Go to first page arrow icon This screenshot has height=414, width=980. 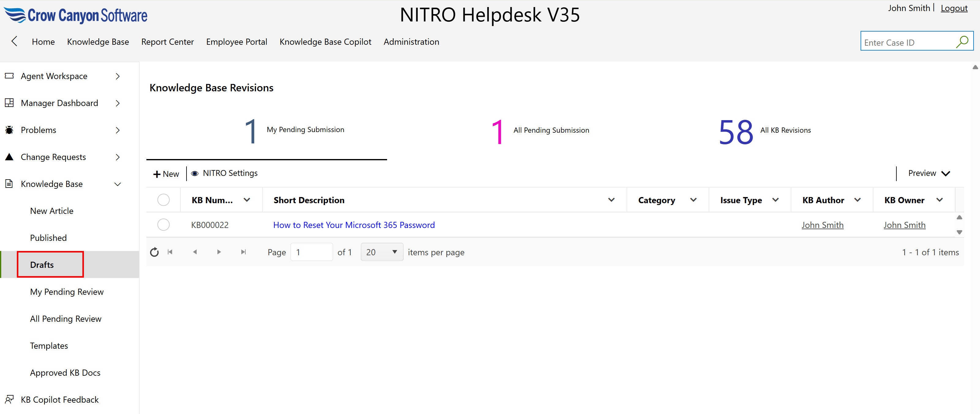coord(170,252)
